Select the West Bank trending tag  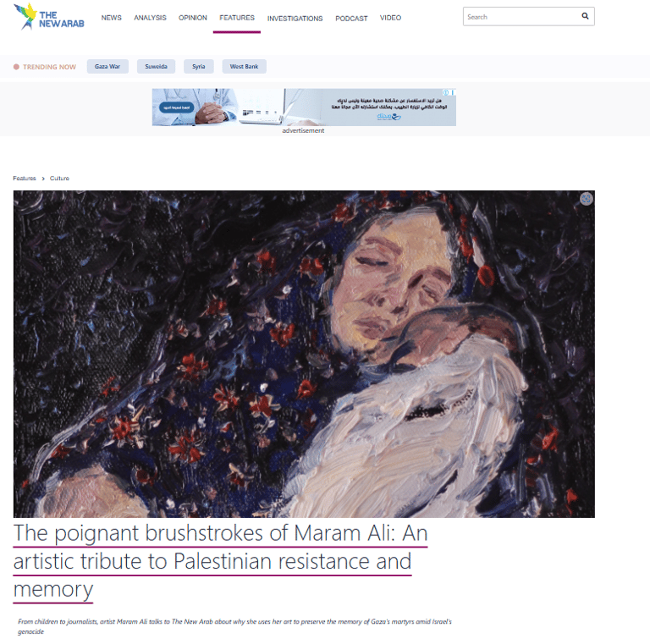pyautogui.click(x=244, y=66)
